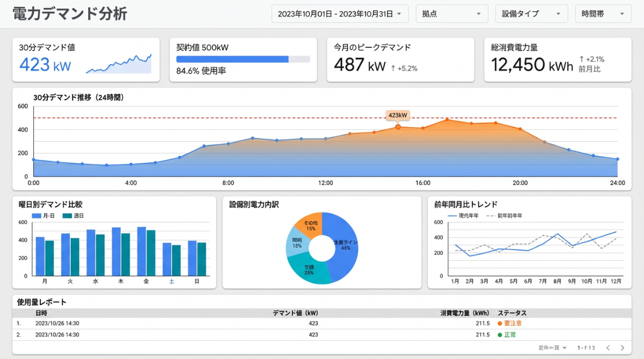Open the 2023年10月 date range picker
The height and width of the screenshot is (359, 644).
coord(339,13)
